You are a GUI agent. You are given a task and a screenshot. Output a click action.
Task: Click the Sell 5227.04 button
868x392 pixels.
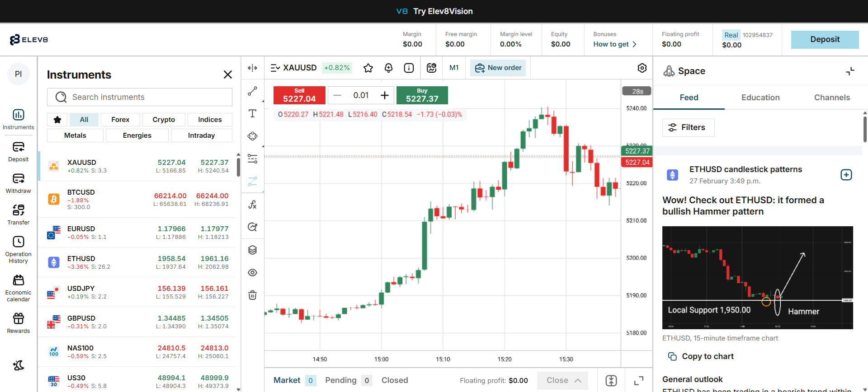coord(299,95)
